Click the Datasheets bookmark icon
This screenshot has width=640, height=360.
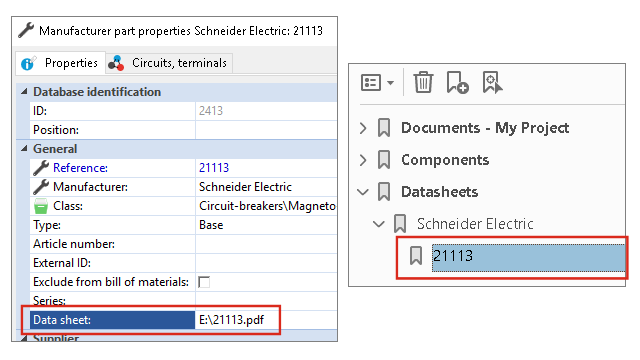(x=384, y=192)
